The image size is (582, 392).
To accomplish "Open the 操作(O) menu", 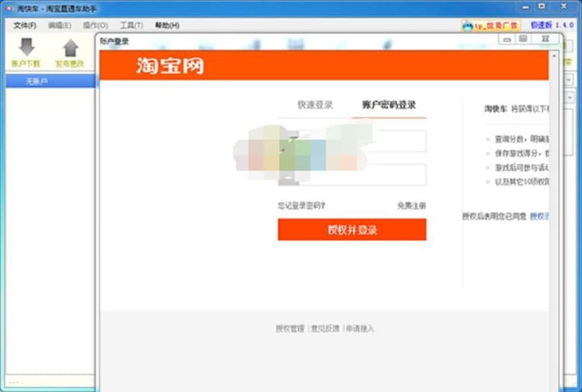I will (x=96, y=25).
